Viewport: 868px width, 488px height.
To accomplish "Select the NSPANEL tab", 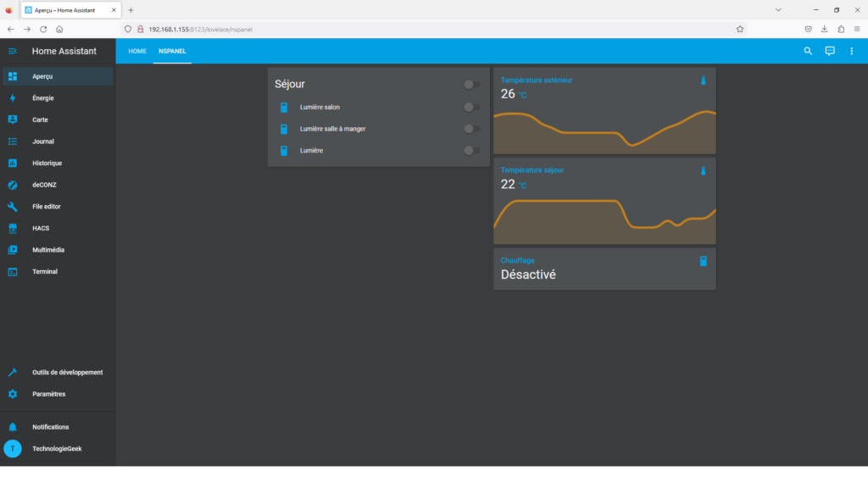I will (x=172, y=51).
